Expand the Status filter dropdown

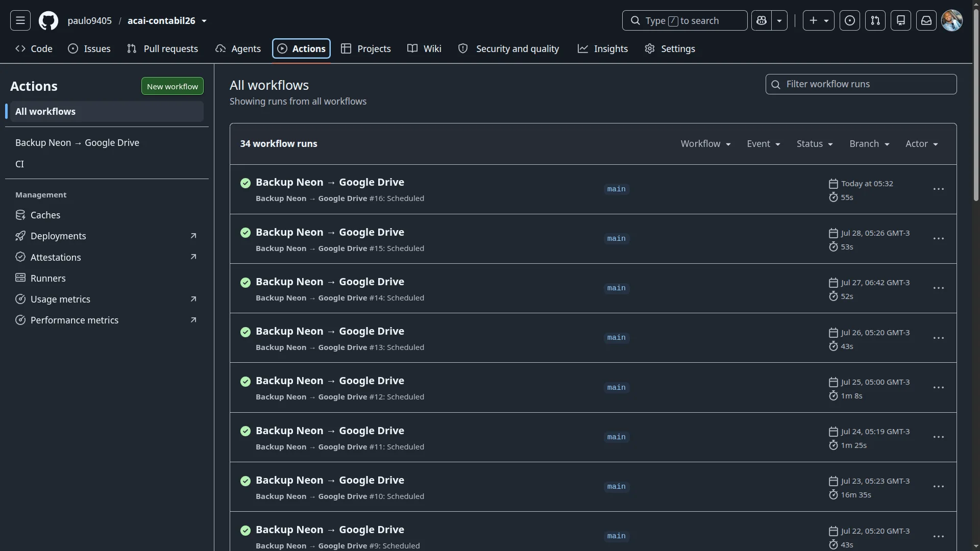(x=815, y=144)
